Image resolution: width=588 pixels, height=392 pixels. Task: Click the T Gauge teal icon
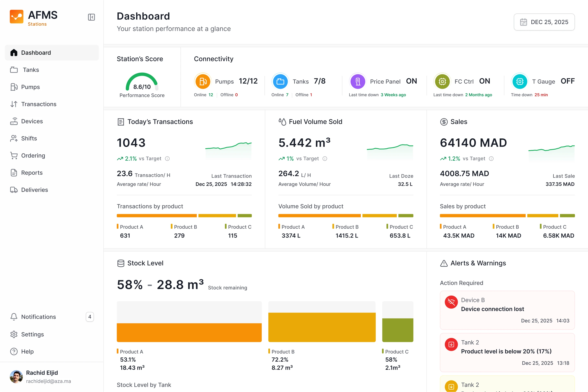tap(520, 81)
